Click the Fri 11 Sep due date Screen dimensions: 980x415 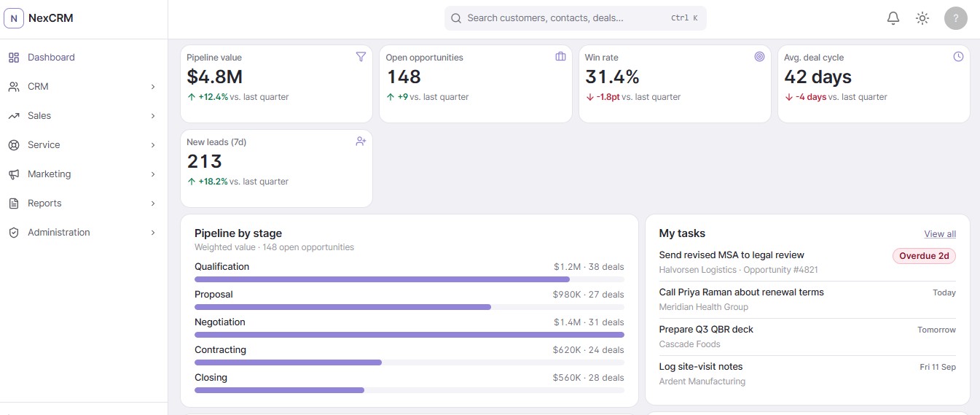click(x=938, y=367)
